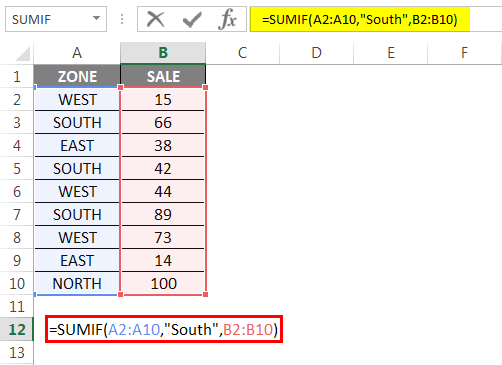Image resolution: width=502 pixels, height=365 pixels.
Task: Click sale value 14
Action: 163,260
